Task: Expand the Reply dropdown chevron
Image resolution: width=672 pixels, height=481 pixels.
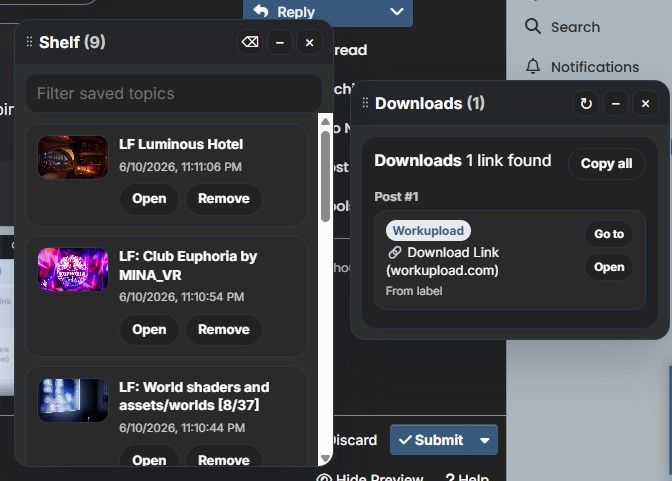Action: click(x=397, y=11)
